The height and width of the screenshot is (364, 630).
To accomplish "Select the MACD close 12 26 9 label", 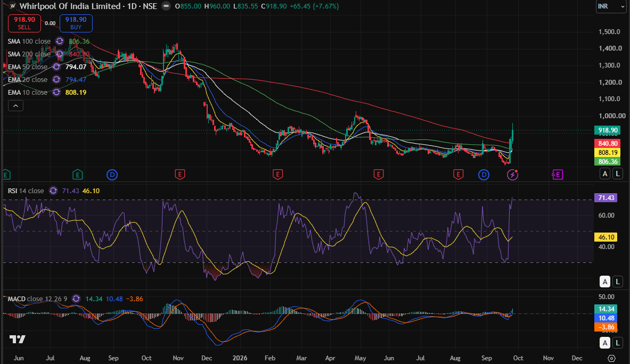I will (x=37, y=299).
